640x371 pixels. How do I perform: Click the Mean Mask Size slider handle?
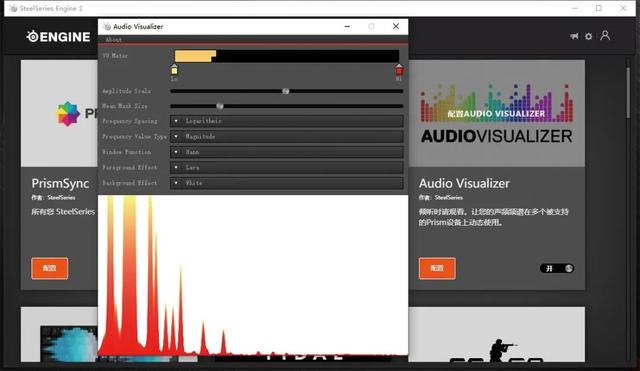coord(220,106)
